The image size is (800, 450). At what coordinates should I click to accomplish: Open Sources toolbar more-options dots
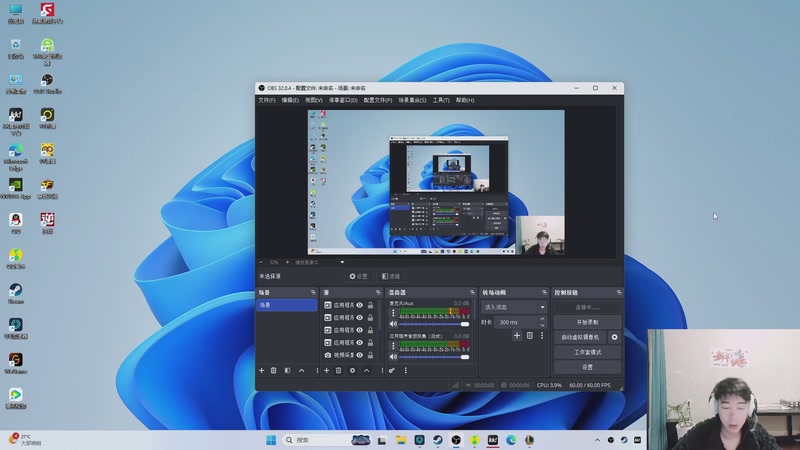382,370
